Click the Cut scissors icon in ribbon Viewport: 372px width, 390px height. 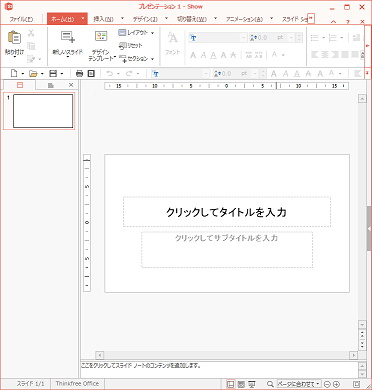point(31,33)
